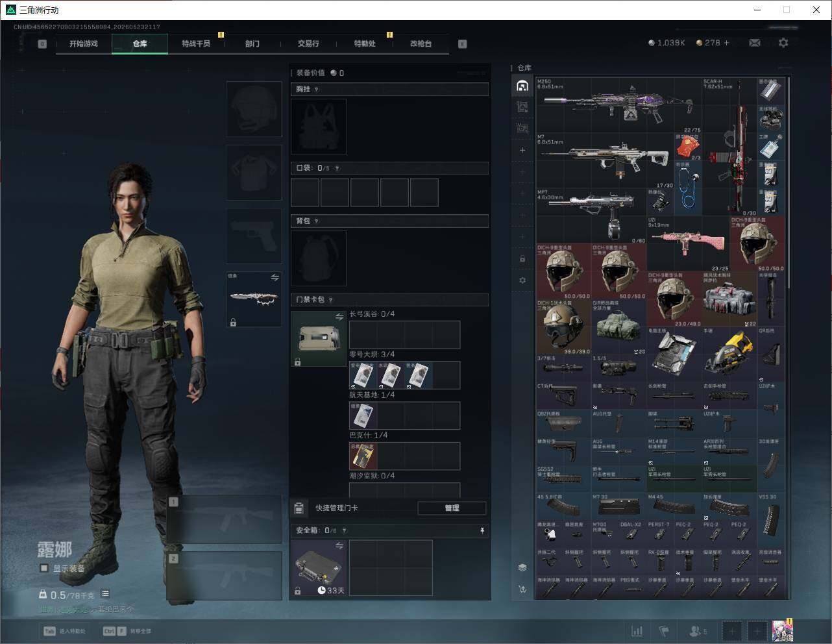Select the 电脑主板 motherboard item

coord(675,354)
